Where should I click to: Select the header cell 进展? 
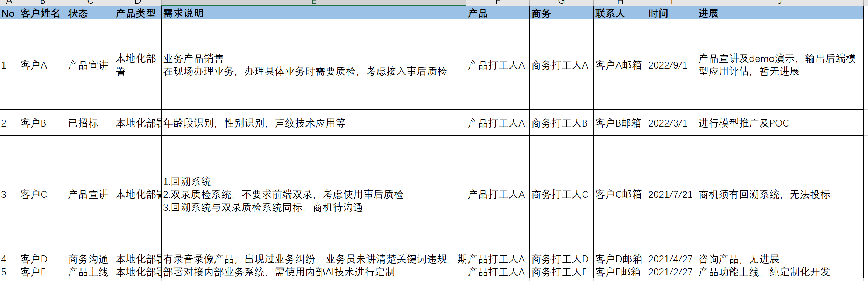pos(780,13)
